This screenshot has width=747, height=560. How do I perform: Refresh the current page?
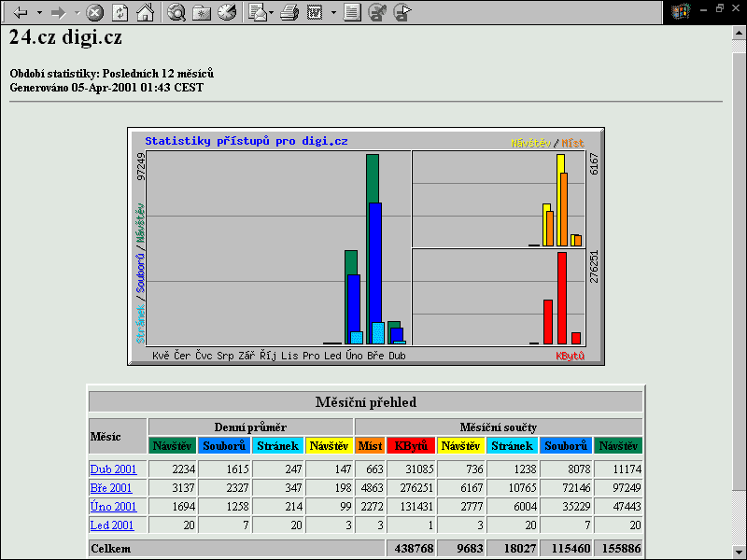(x=120, y=12)
